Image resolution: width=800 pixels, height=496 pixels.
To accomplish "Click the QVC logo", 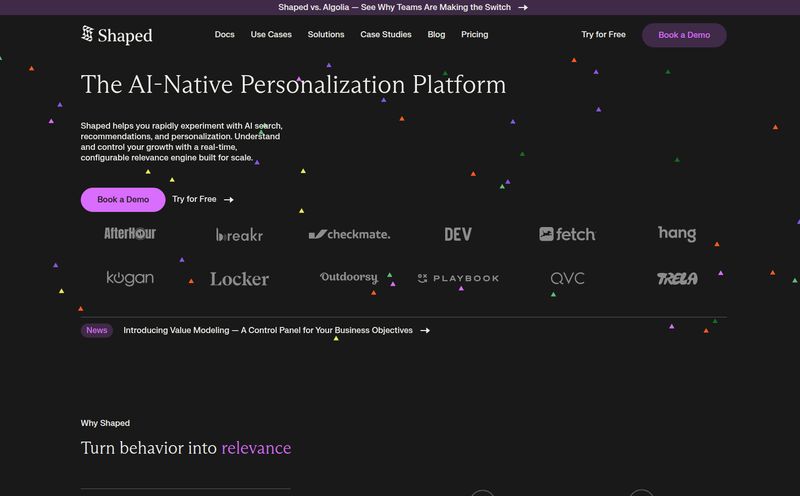I will (567, 278).
